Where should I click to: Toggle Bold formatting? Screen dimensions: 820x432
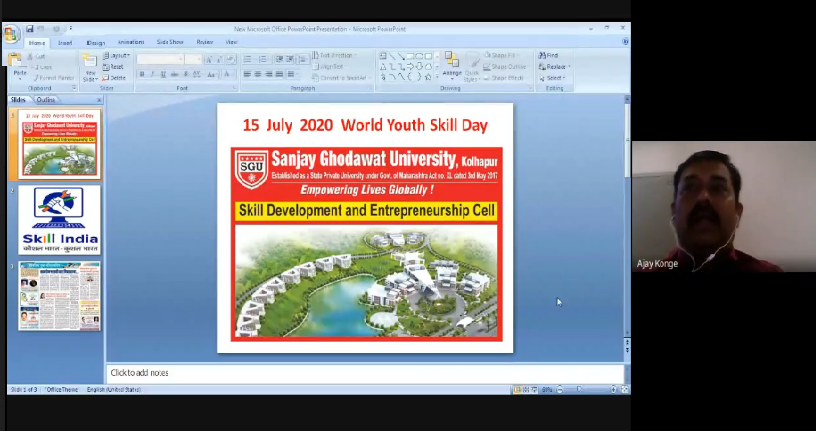142,75
